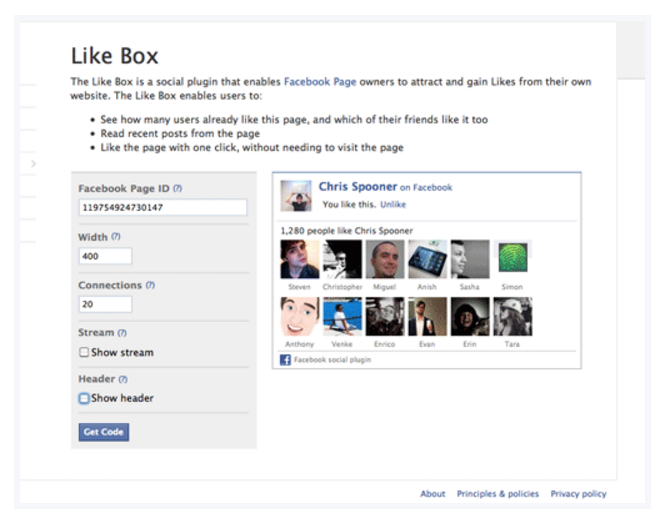Screen dimensions: 669x524
Task: Click the Facebook Page ID help icon
Action: 177,188
